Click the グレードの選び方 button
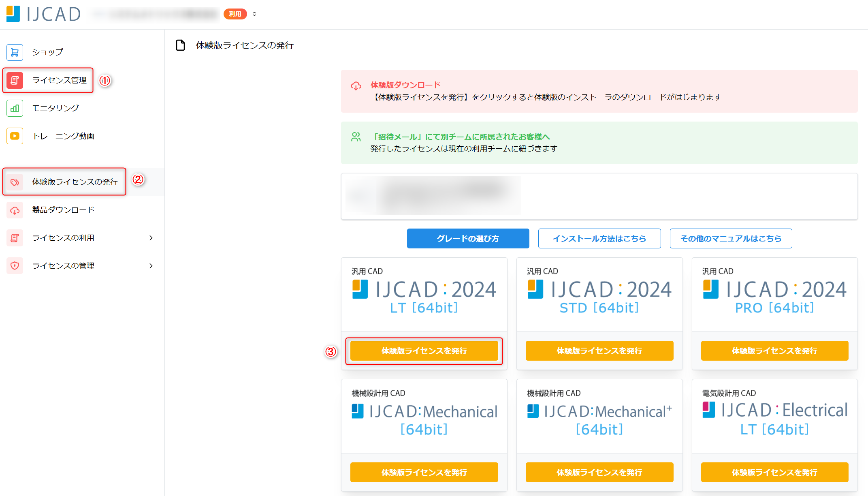Image resolution: width=868 pixels, height=496 pixels. point(468,238)
